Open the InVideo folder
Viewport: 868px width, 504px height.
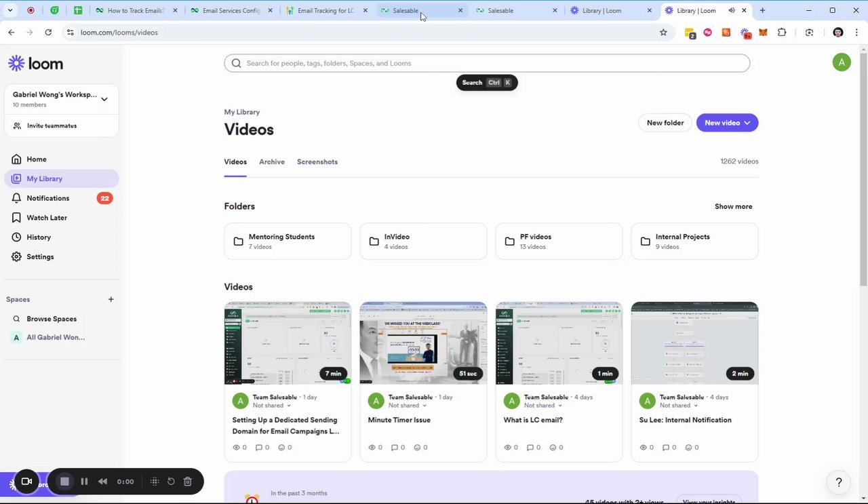tap(423, 241)
